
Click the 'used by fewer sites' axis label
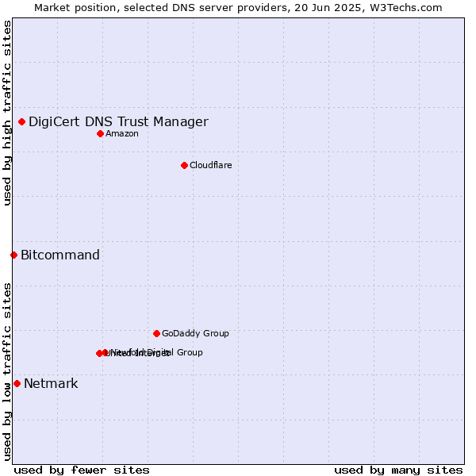click(x=82, y=470)
